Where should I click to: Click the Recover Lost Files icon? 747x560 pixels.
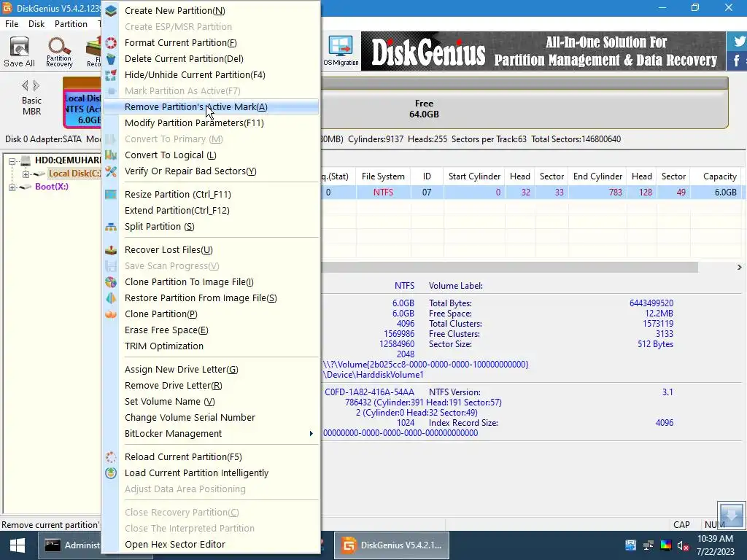pos(111,250)
